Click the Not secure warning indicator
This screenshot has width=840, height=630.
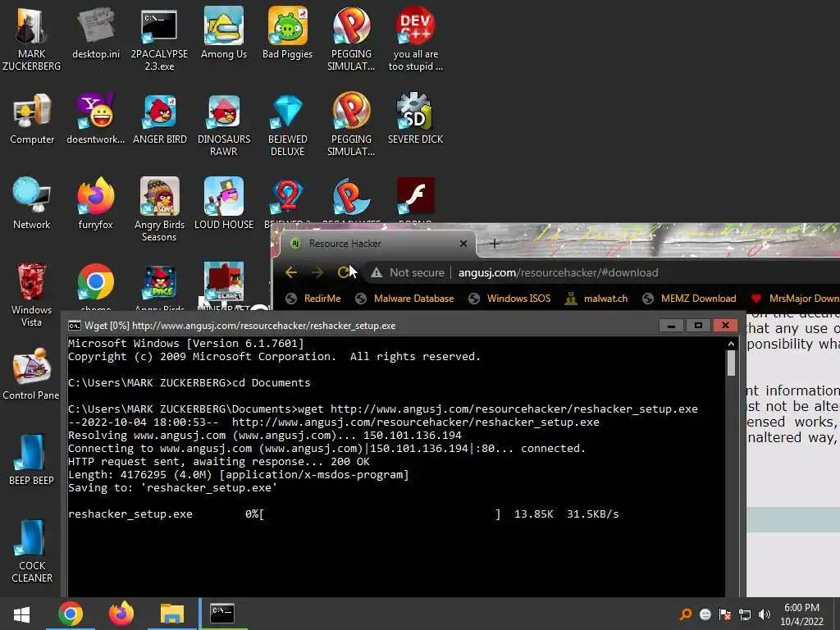point(408,272)
